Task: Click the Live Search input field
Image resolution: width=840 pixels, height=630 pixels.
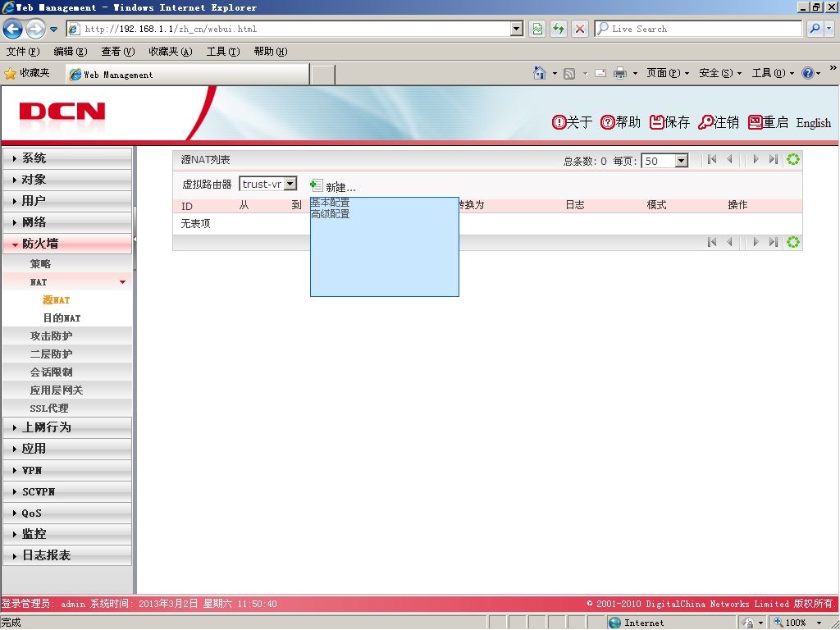Action: pos(699,29)
